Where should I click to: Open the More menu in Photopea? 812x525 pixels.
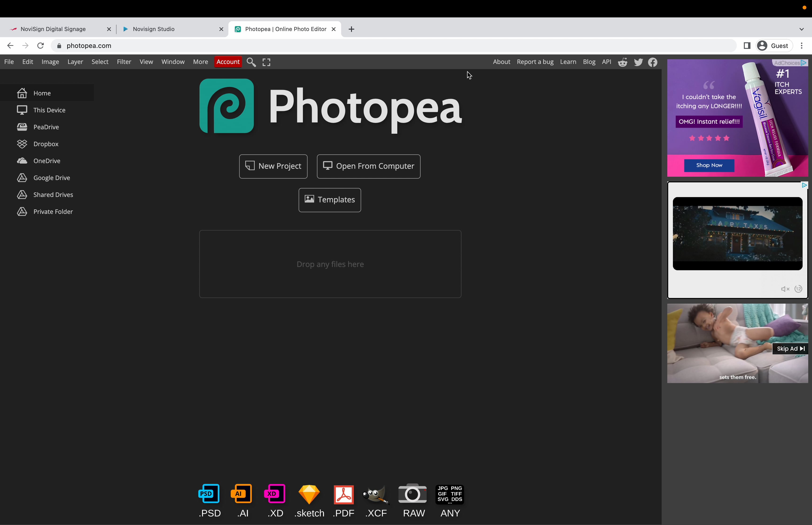[200, 62]
